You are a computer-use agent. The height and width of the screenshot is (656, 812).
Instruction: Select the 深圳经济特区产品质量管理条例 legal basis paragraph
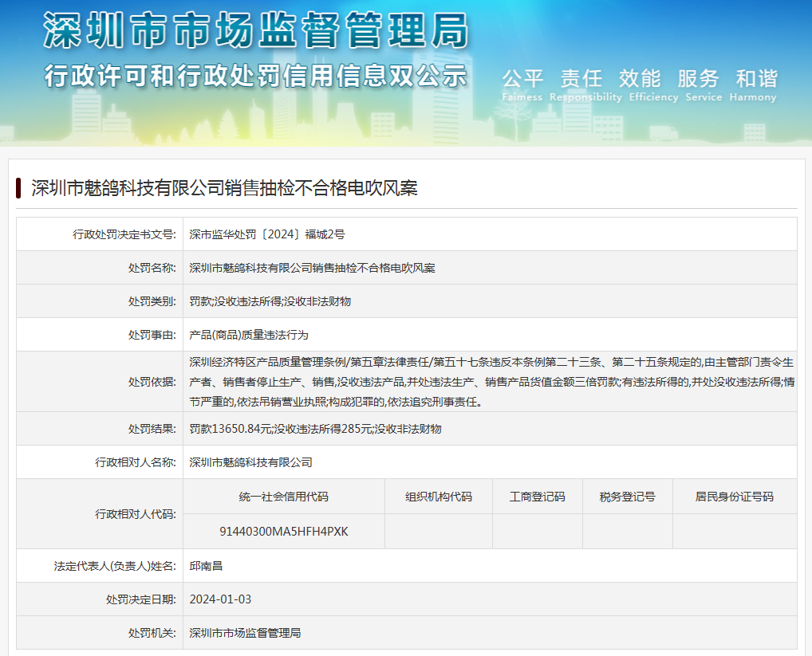tap(491, 382)
